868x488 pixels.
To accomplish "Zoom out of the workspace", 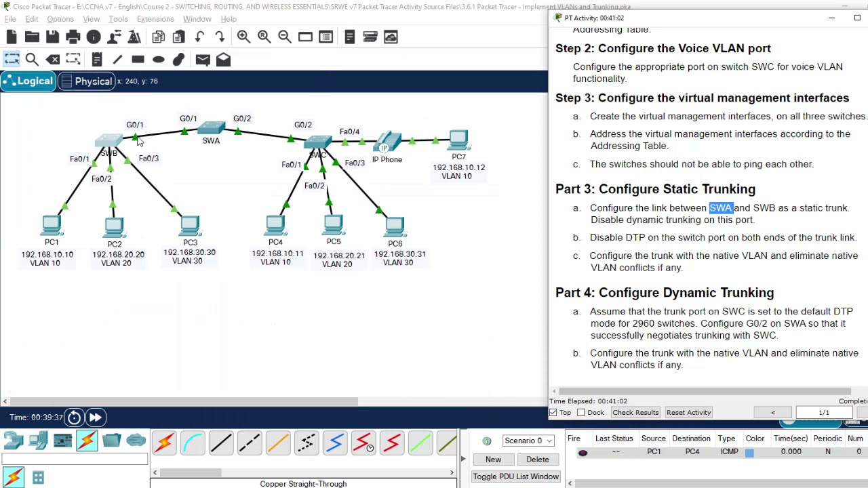I will pos(285,37).
